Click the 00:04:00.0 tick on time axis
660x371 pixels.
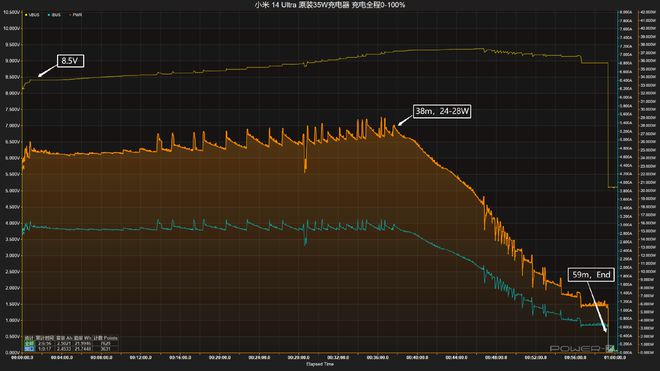pos(62,358)
